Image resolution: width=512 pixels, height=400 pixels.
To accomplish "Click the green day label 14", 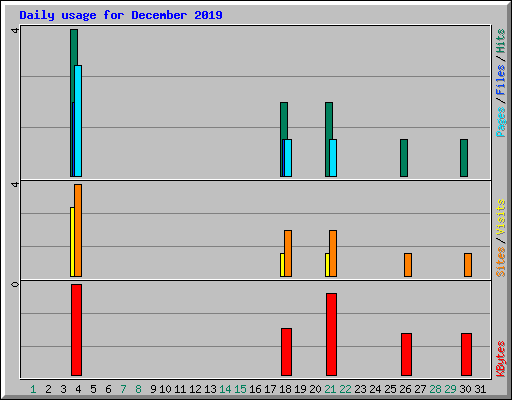I will click(225, 389).
